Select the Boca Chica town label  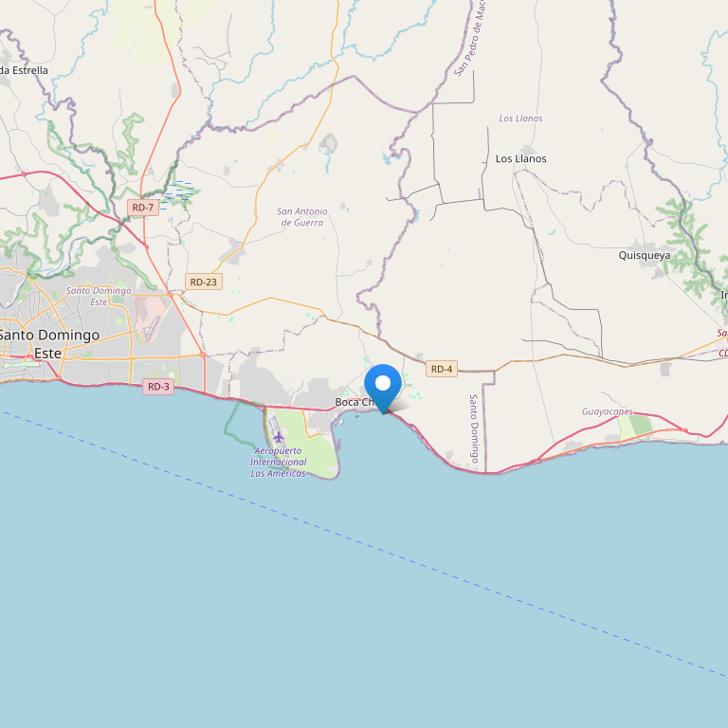coord(355,402)
